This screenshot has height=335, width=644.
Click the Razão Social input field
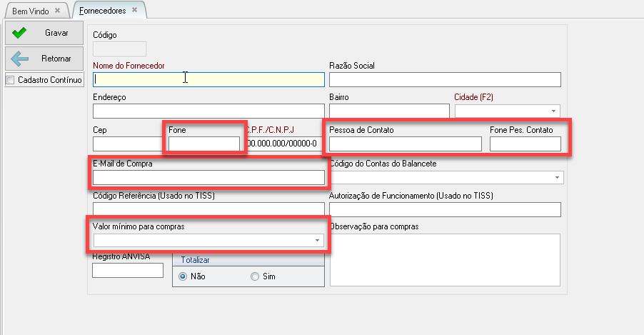(x=445, y=79)
